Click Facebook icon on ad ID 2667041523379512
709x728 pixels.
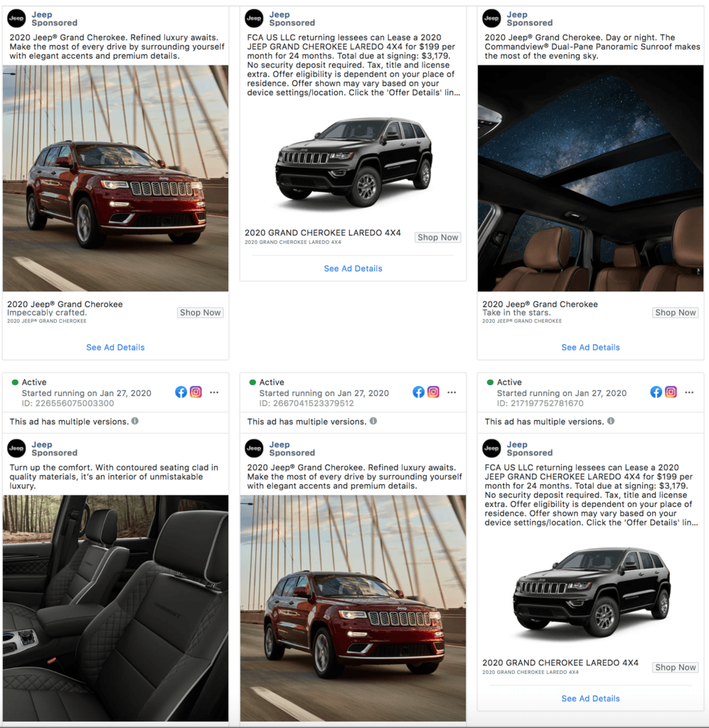(x=418, y=392)
